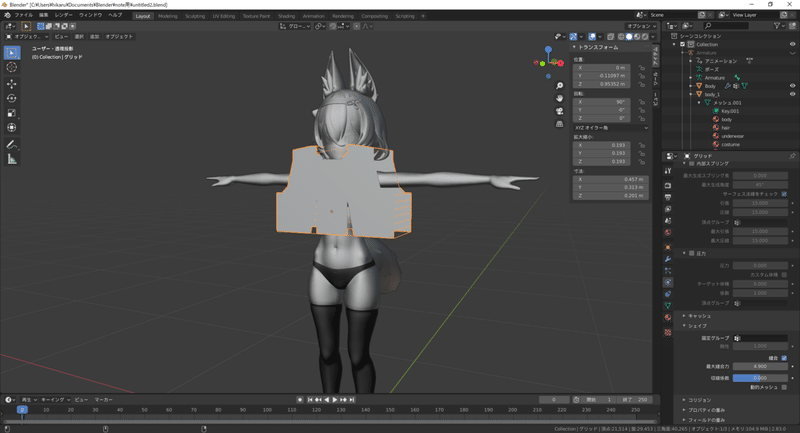The image size is (800, 433).
Task: Jump to the timeline end frame
Action: 352,400
